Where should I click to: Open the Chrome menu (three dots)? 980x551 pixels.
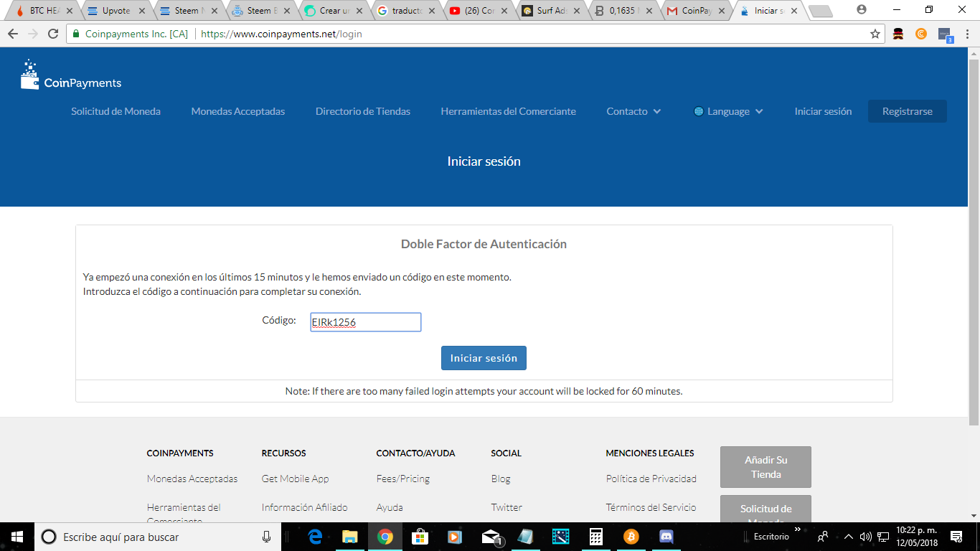pos(966,34)
